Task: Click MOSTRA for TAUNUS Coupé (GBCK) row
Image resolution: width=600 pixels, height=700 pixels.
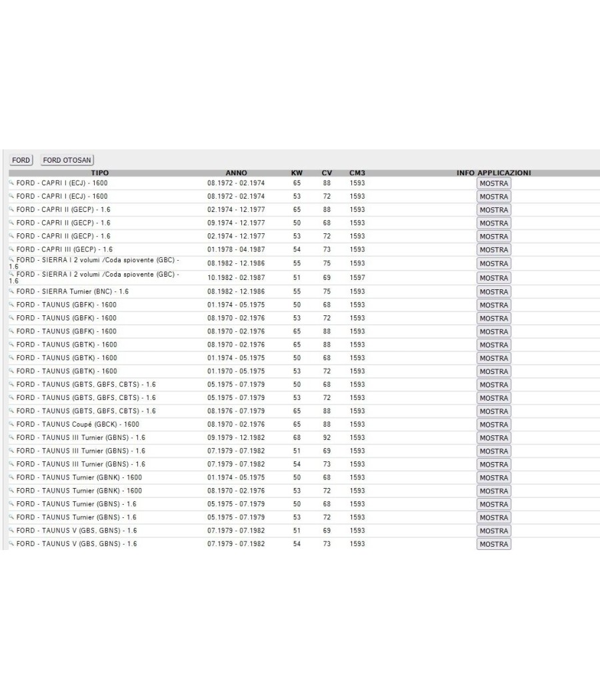Action: coord(494,425)
